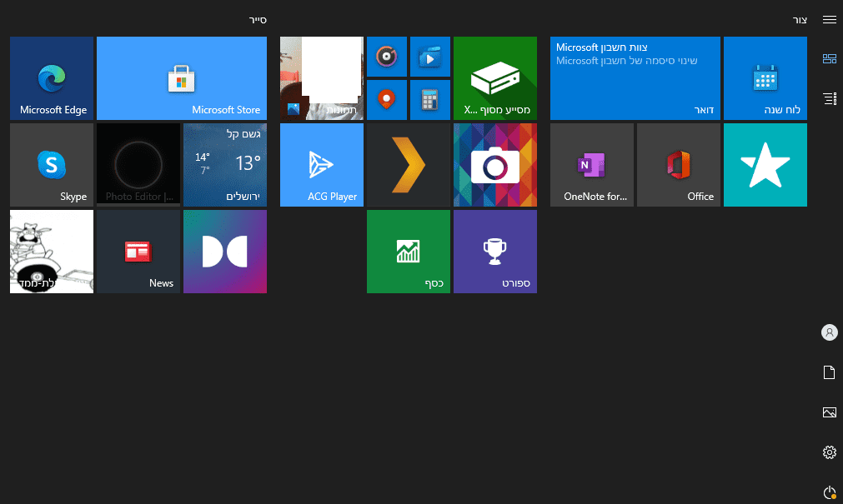The height and width of the screenshot is (504, 843).
Task: Open the Pictures folder icon
Action: point(830,412)
